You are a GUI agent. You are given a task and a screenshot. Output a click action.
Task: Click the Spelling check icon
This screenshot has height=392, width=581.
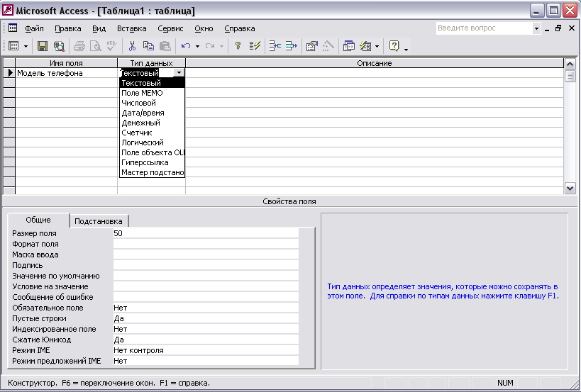coord(111,46)
